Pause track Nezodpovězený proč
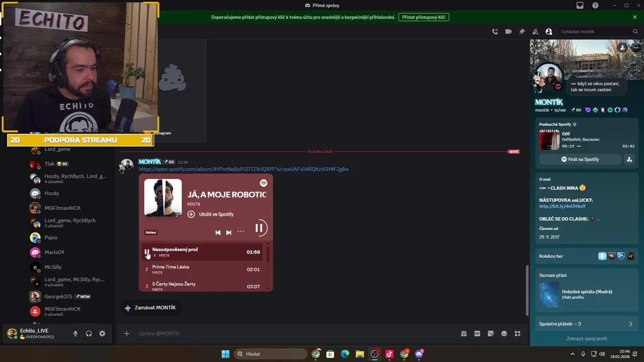Viewport: 644px width, 362px height. point(147,252)
